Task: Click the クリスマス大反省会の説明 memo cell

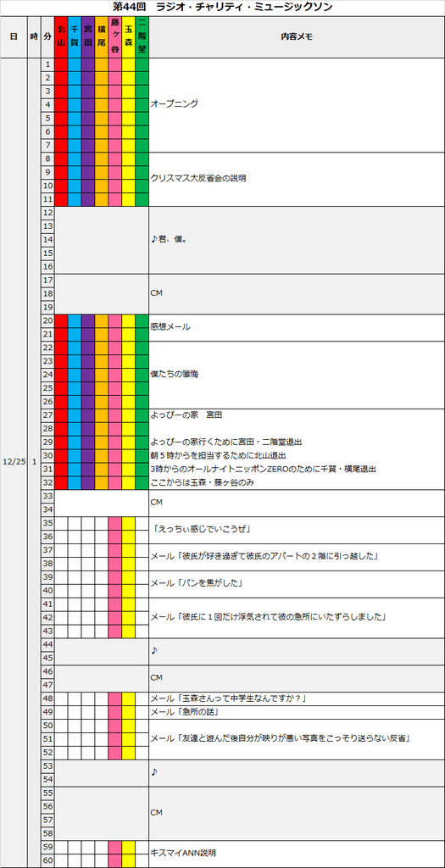Action: pos(297,179)
